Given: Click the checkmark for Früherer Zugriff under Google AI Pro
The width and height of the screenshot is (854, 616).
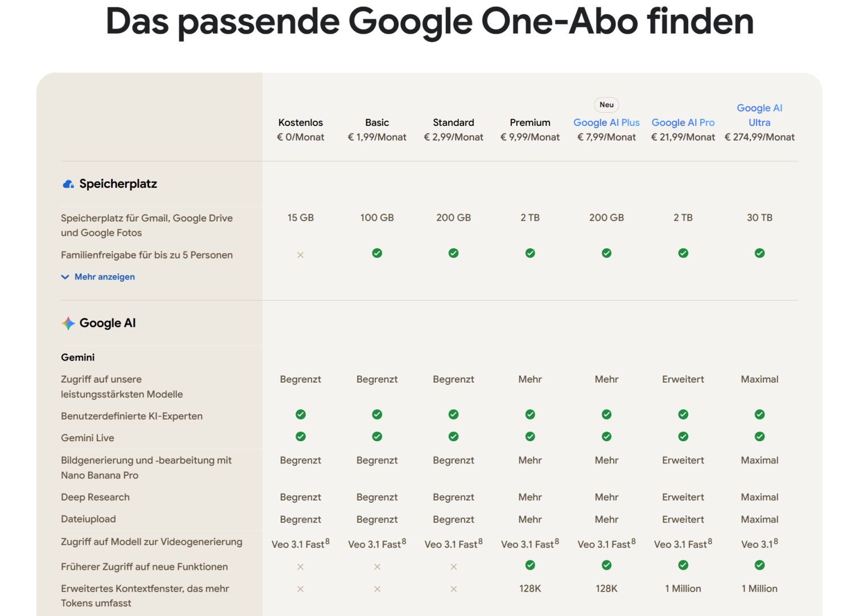Looking at the screenshot, I should click(683, 565).
